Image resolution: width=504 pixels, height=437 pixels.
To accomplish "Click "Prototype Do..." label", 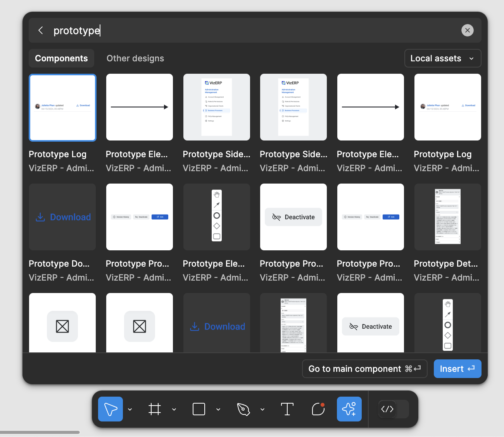I will 59,264.
